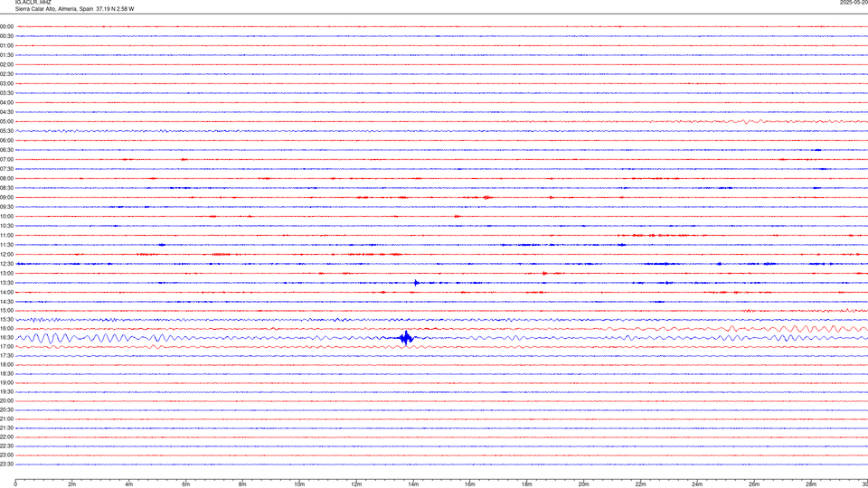This screenshot has width=868, height=488.
Task: Pick the 02:30 time label
Action: 6,73
